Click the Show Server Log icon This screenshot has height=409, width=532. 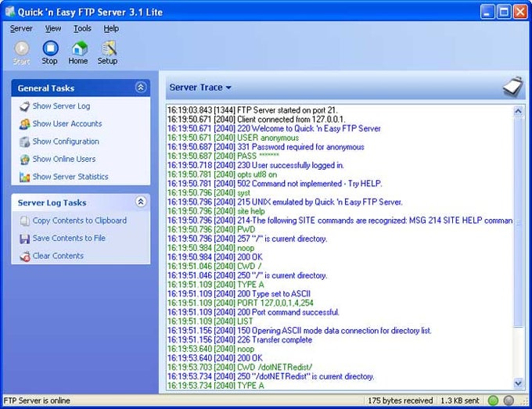click(x=24, y=106)
